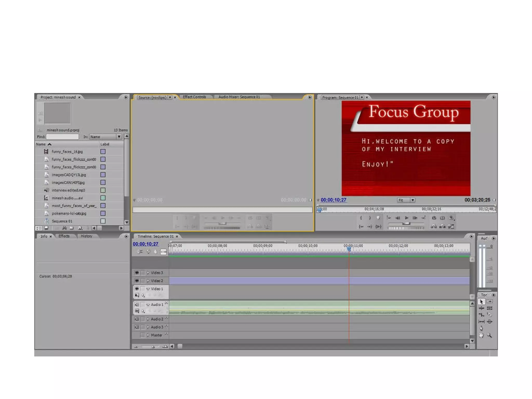Screen dimensions: 532x399
Task: Pick the Track Select tool
Action: (489, 301)
